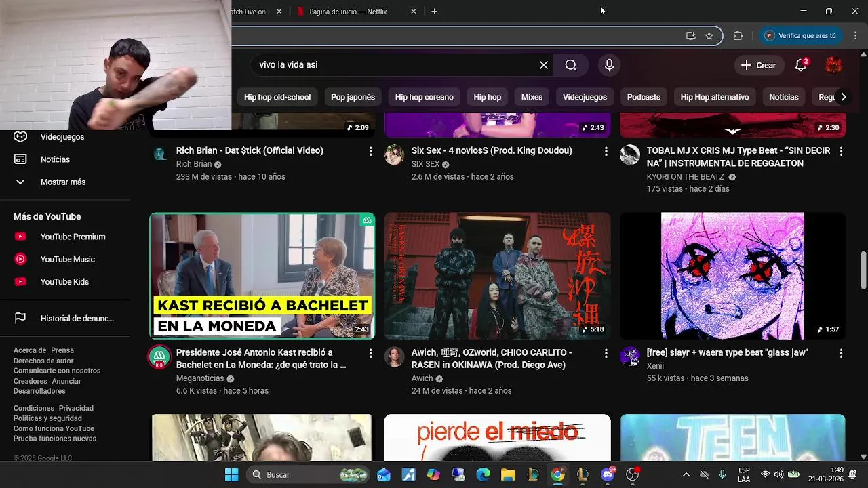Switch to the Netflix tab
868x488 pixels.
click(x=348, y=12)
